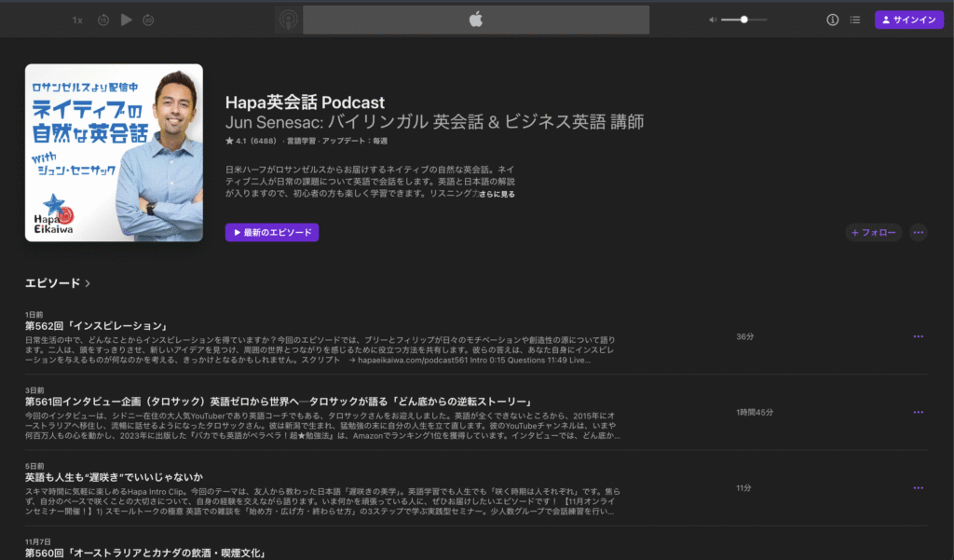Expand the エピソード section chevron
This screenshot has height=560, width=954.
[x=88, y=283]
